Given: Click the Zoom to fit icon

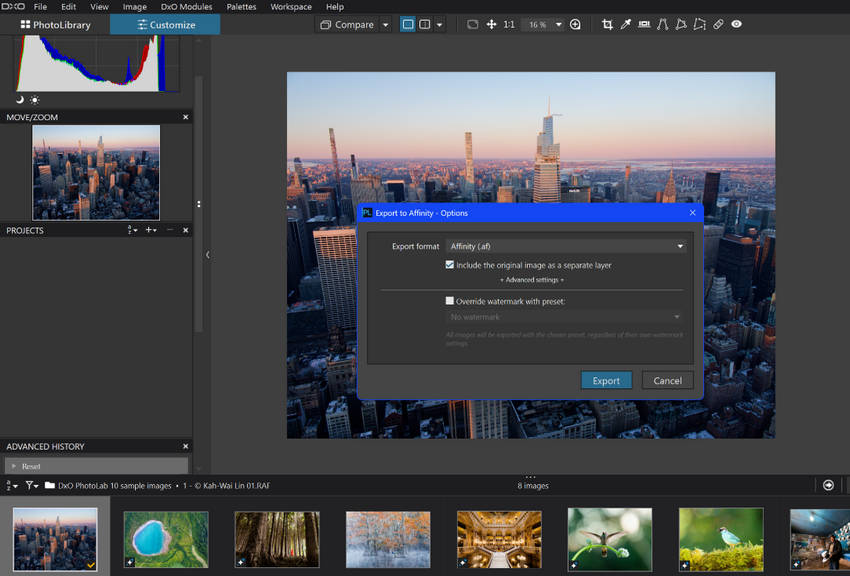Looking at the screenshot, I should coord(473,24).
